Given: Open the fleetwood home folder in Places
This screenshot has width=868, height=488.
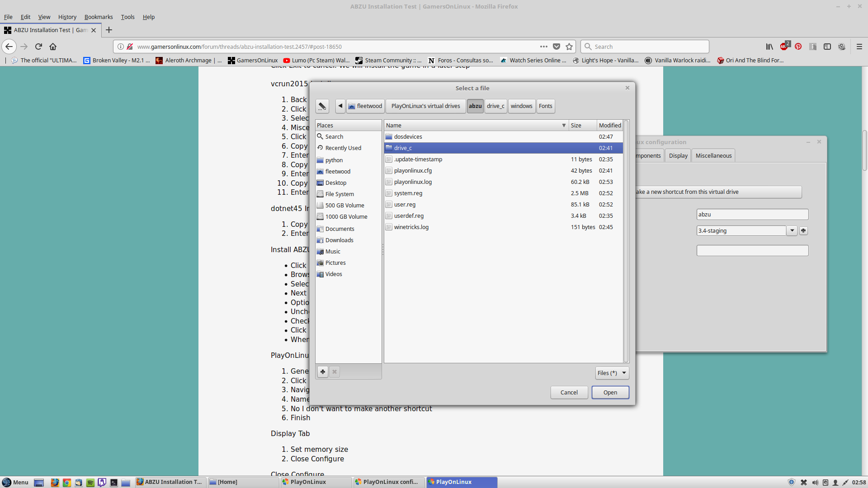Looking at the screenshot, I should 348,171.
